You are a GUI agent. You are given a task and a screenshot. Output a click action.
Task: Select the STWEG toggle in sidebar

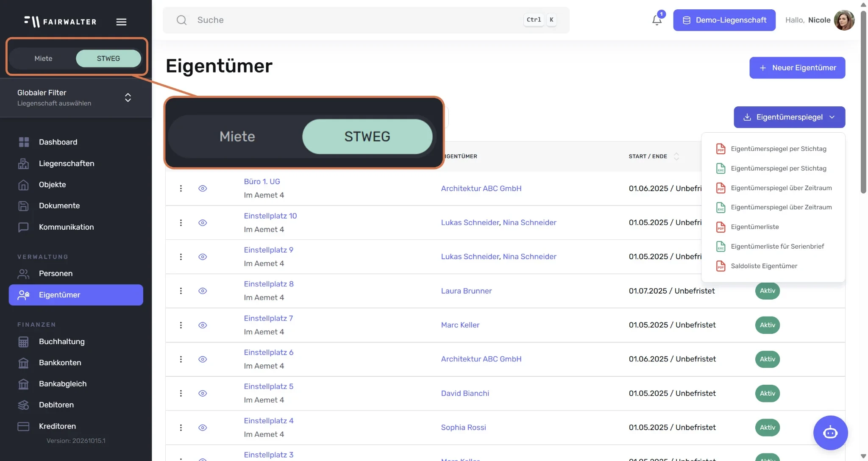click(108, 58)
